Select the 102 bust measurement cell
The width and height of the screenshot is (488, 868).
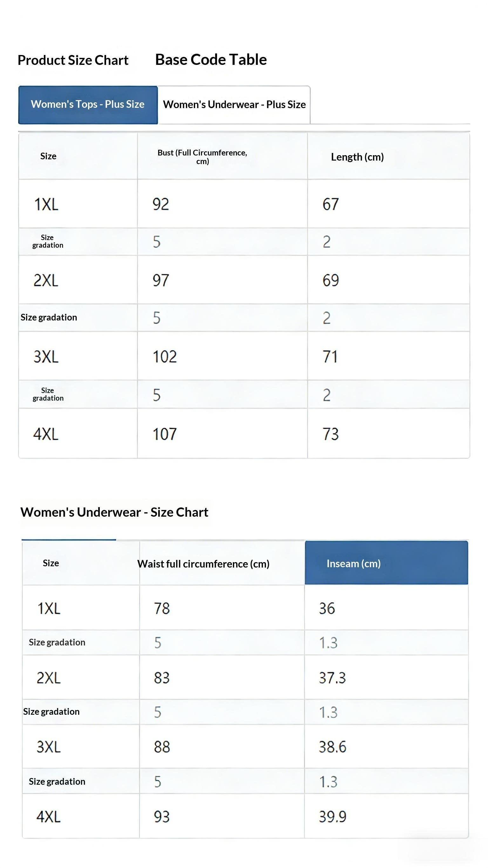pyautogui.click(x=165, y=356)
